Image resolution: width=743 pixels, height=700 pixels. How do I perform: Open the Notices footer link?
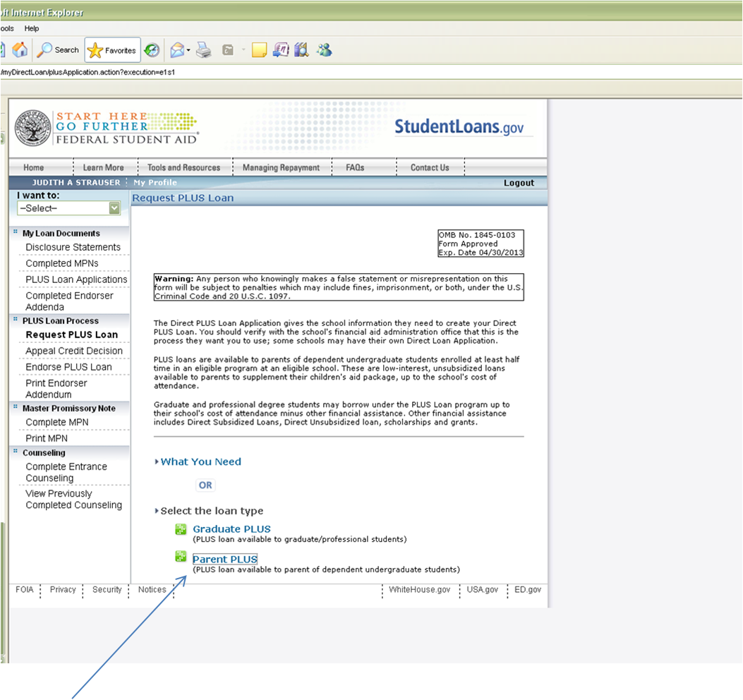coord(152,590)
